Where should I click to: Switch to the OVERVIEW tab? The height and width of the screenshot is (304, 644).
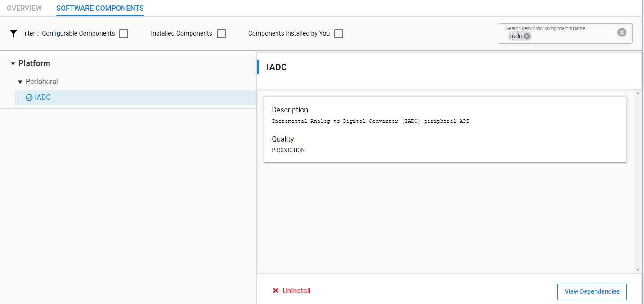24,8
